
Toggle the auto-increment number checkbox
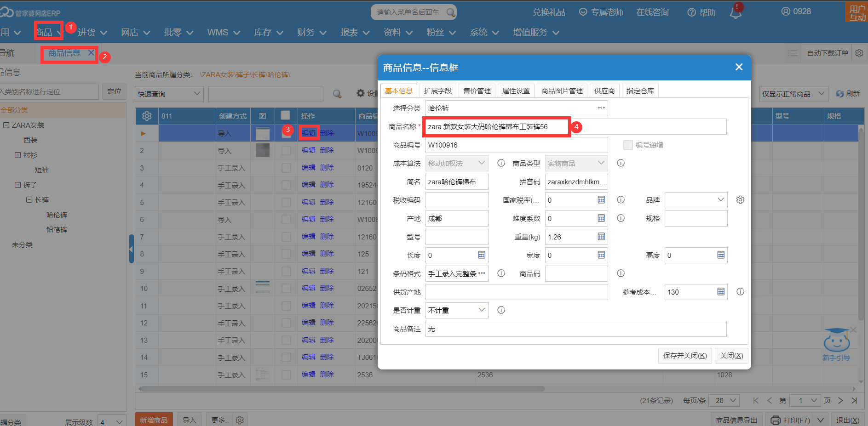(x=628, y=145)
